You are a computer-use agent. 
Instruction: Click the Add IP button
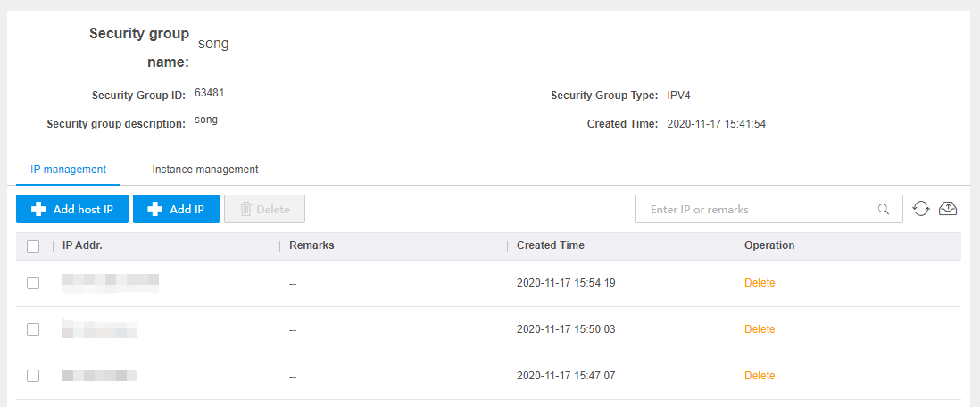[x=176, y=209]
